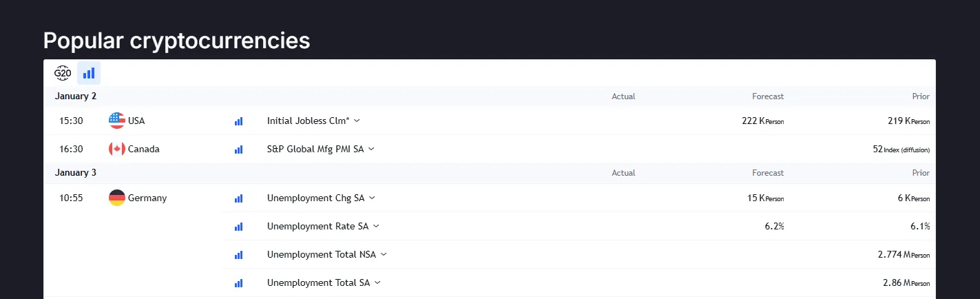The image size is (980, 299).
Task: Toggle the G20 countries filter
Action: (63, 73)
